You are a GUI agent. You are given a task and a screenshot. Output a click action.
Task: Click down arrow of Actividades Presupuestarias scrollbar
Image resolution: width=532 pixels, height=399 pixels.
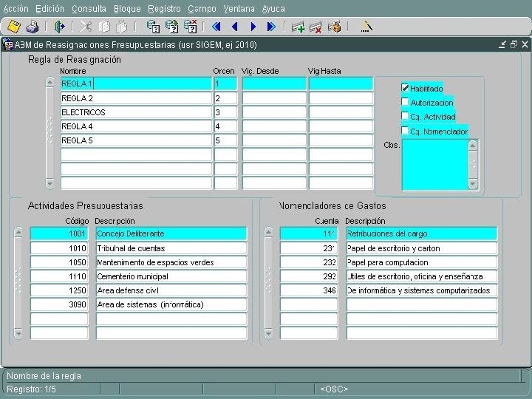[x=18, y=334]
